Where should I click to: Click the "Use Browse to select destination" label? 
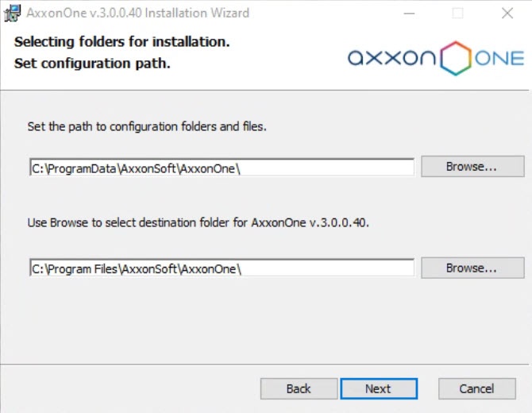(x=199, y=222)
